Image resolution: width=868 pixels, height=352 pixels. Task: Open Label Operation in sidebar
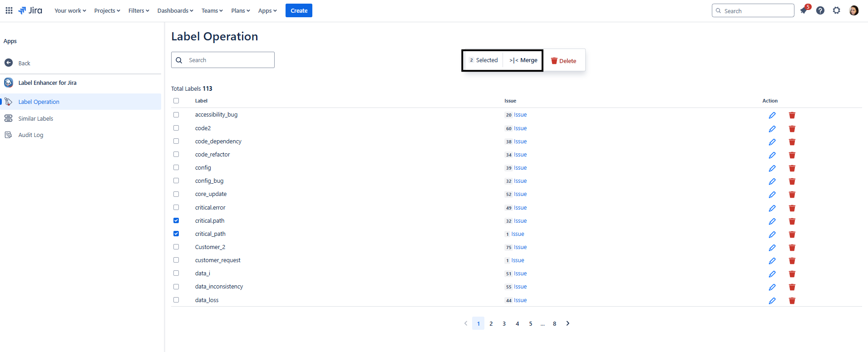coord(81,102)
